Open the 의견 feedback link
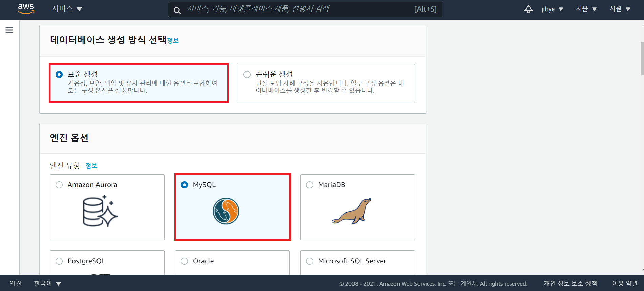Viewport: 644px width, 291px height. [x=15, y=283]
